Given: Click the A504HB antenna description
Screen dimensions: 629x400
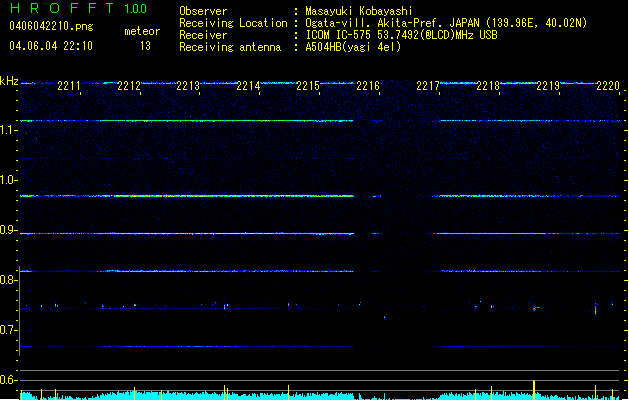Looking at the screenshot, I should [353, 47].
